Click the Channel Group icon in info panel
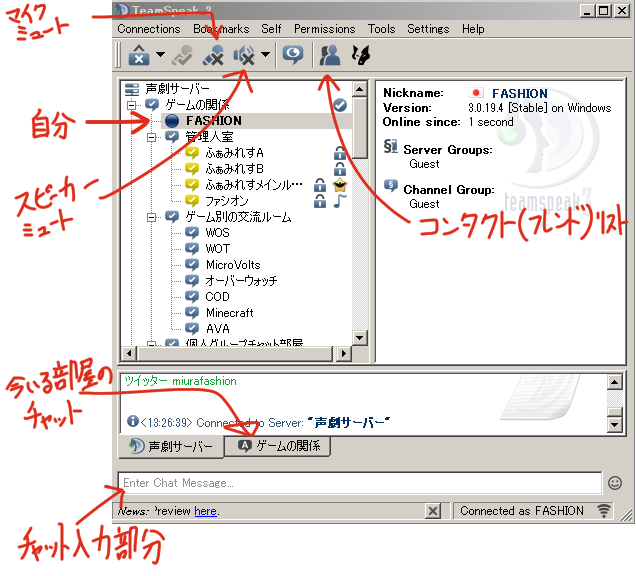The height and width of the screenshot is (576, 636). (x=391, y=186)
